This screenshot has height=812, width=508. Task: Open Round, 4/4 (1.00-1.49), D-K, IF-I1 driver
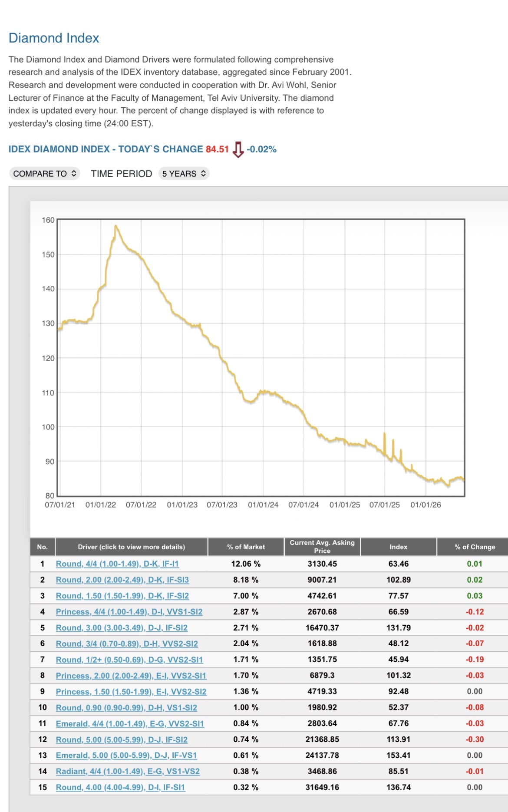[117, 564]
